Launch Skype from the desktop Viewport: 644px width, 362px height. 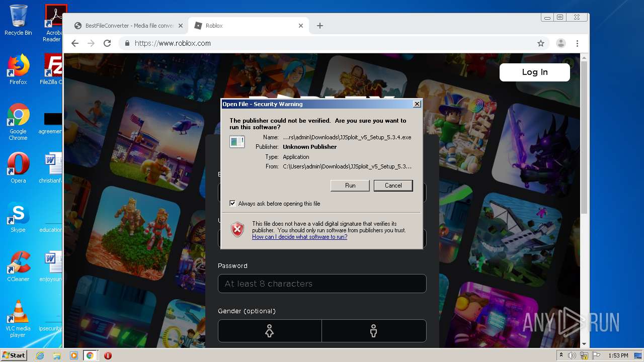(18, 217)
